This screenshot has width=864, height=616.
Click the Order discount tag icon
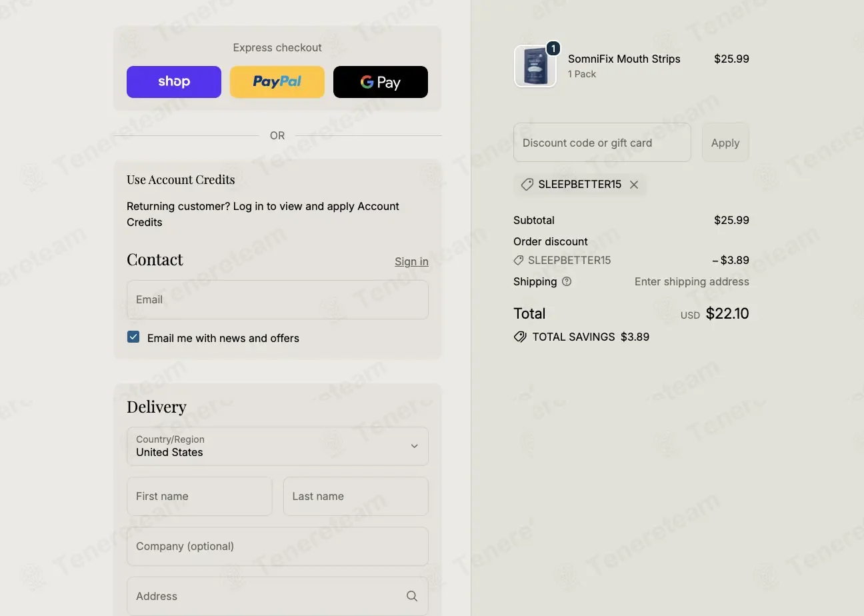[519, 260]
